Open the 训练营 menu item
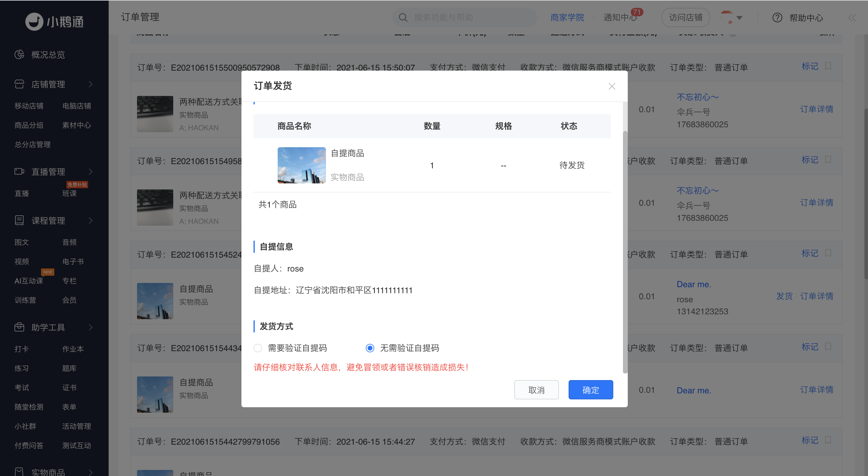This screenshot has width=868, height=476. (25, 300)
